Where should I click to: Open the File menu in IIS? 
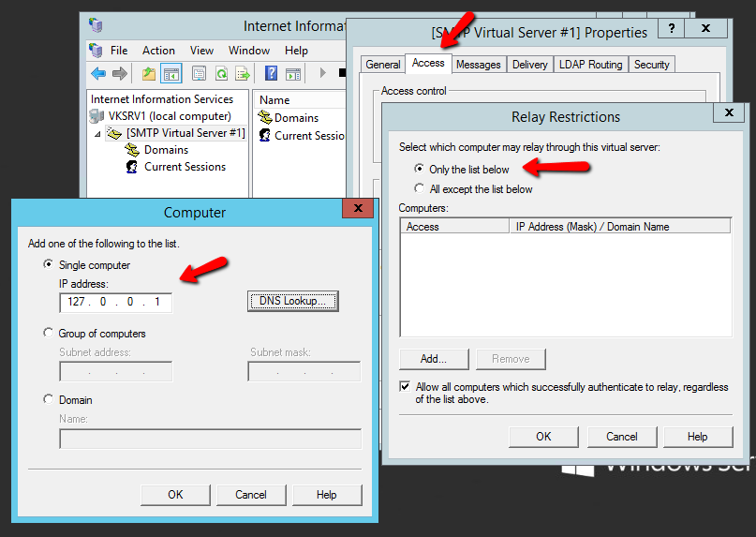pos(119,51)
